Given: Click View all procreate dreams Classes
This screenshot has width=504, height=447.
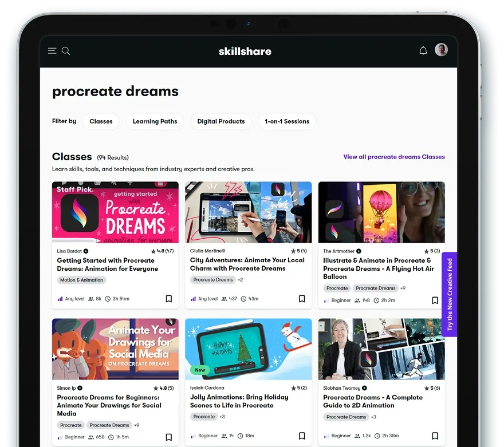Looking at the screenshot, I should [394, 157].
